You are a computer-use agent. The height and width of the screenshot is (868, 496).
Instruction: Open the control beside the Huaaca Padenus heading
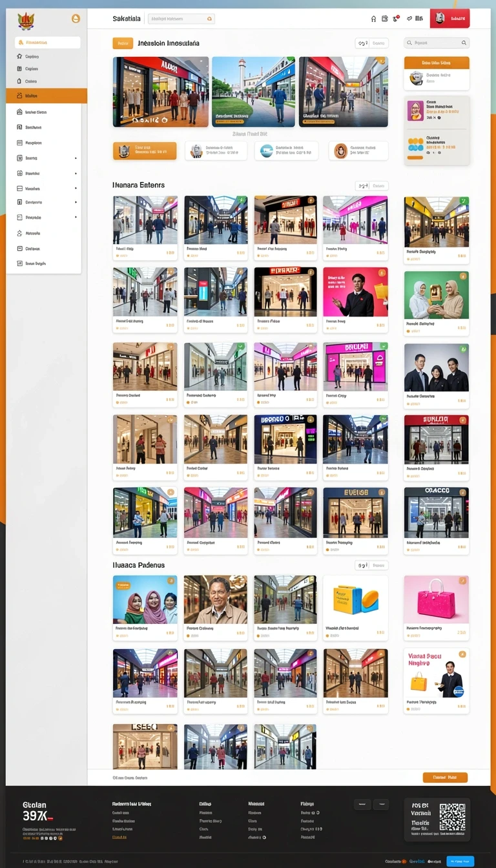(x=371, y=565)
